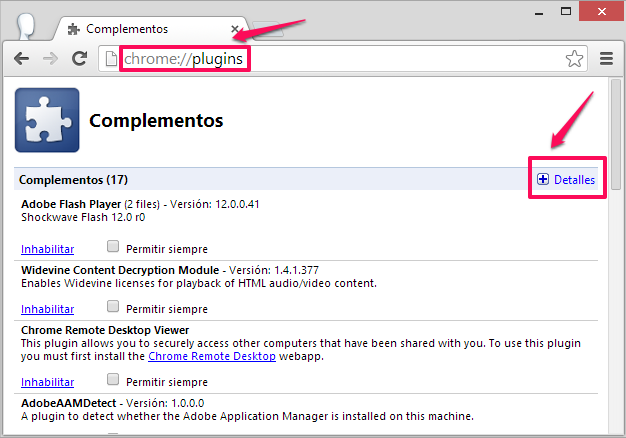The width and height of the screenshot is (626, 438).
Task: Select the Complementos tab
Action: click(150, 29)
